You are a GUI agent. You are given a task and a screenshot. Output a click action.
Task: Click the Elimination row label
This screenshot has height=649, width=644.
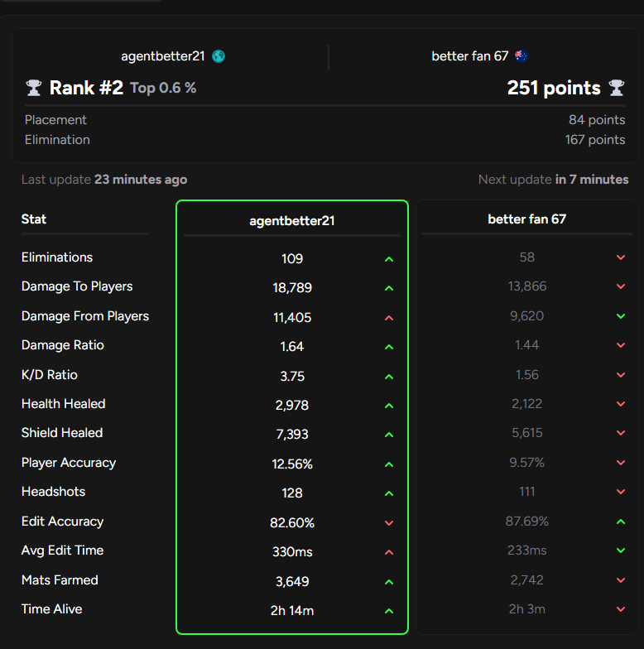[58, 140]
